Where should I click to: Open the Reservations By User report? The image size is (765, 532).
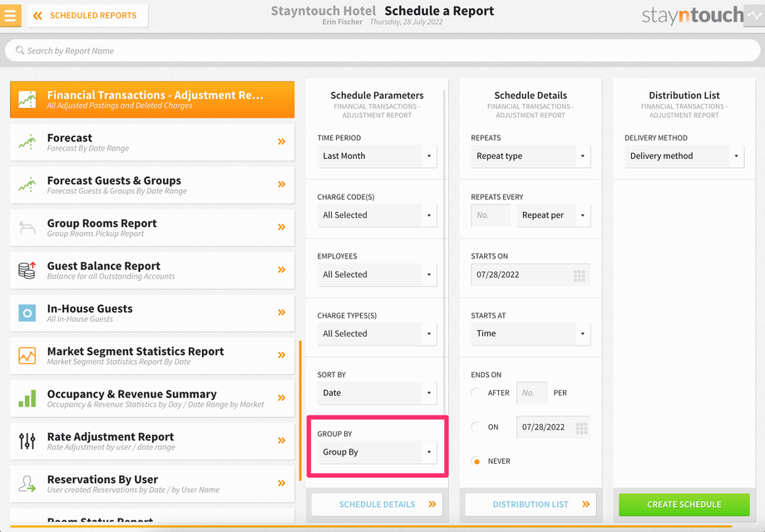pyautogui.click(x=152, y=484)
